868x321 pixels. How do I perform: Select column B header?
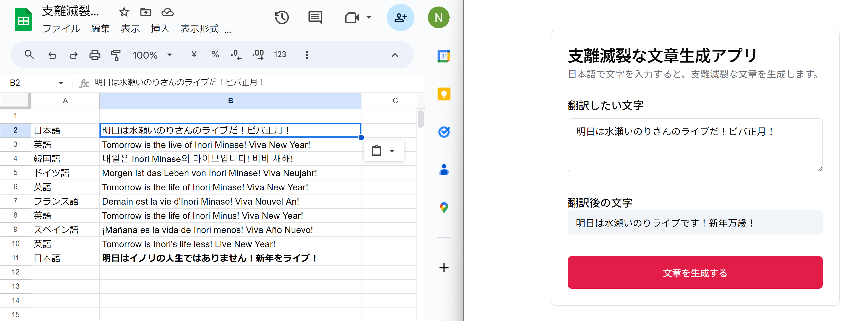(x=230, y=100)
